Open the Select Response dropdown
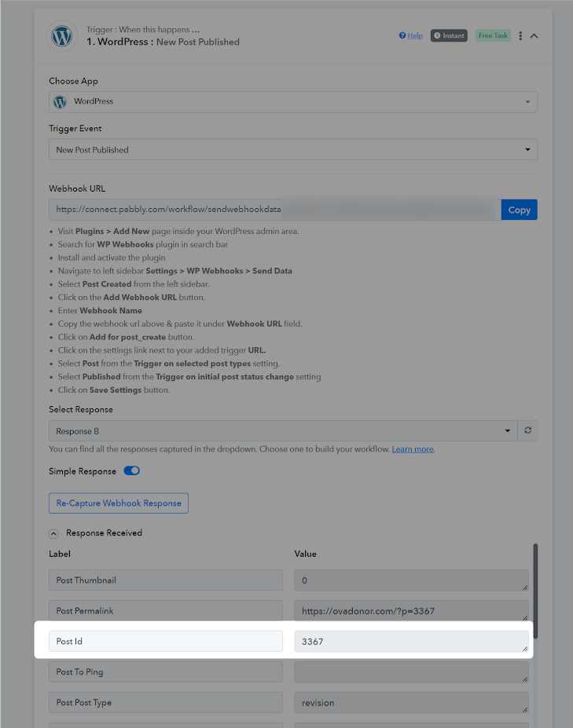The width and height of the screenshot is (573, 728). (283, 431)
